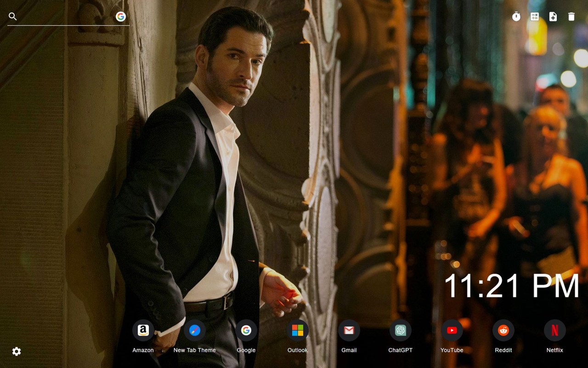Open settings gear icon
This screenshot has width=588, height=368.
click(17, 351)
